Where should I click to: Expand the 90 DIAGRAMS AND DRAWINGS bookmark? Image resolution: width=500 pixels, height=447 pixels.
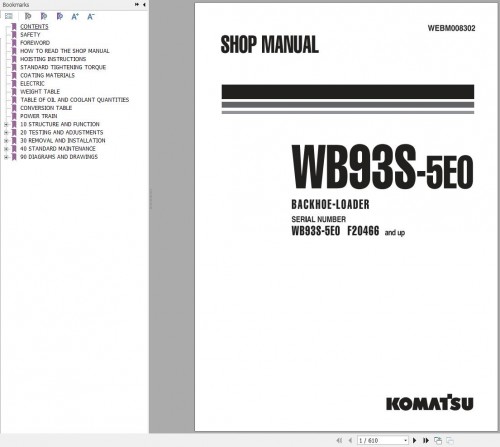(6, 157)
